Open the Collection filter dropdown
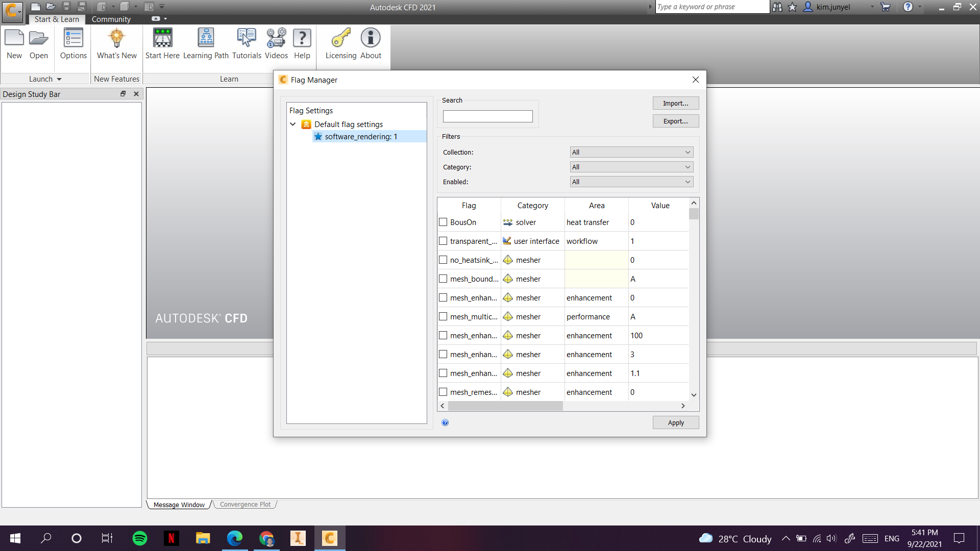Image resolution: width=980 pixels, height=551 pixels. point(631,153)
